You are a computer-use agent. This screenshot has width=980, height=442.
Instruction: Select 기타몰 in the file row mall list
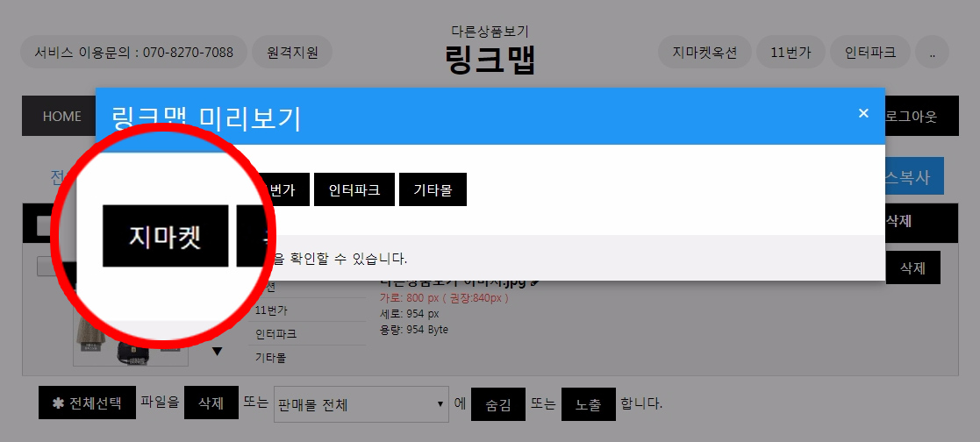[270, 358]
